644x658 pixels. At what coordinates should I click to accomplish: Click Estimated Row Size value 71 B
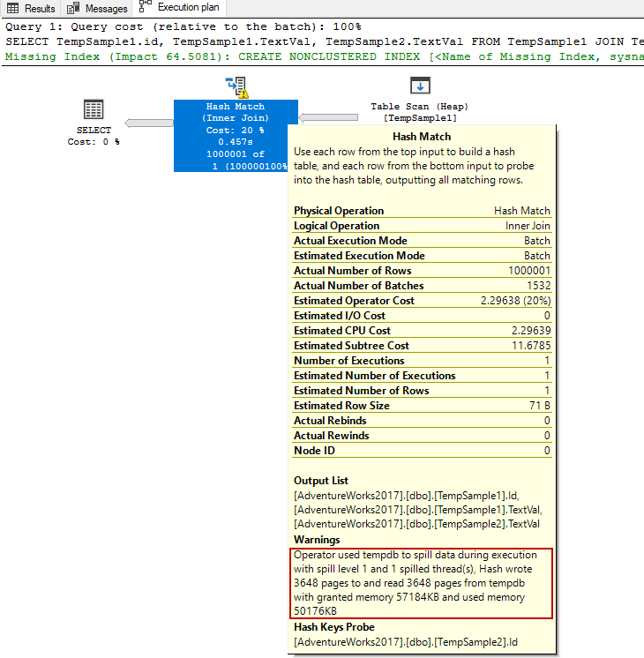540,406
